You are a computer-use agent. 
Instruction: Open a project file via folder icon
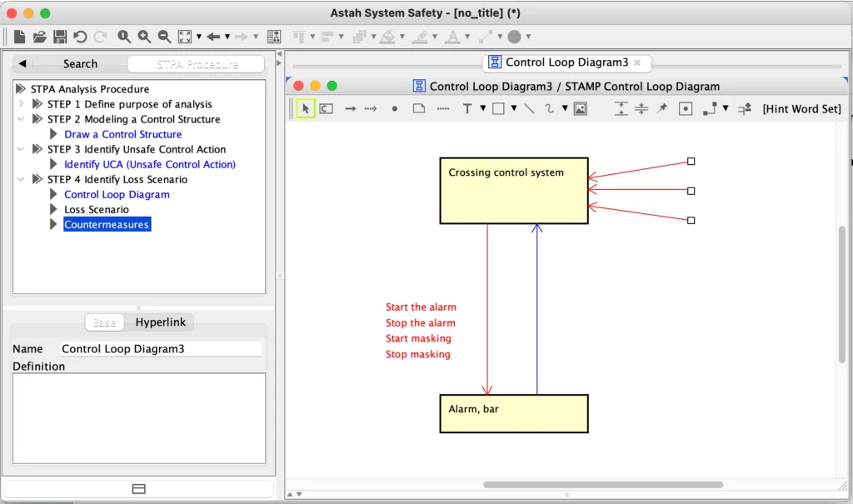(40, 37)
